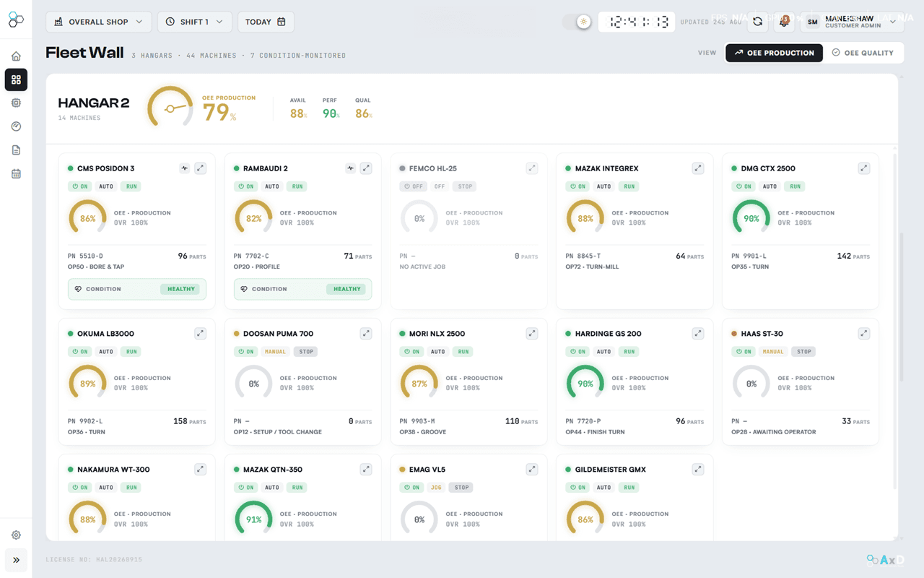Expand the DOOSAN PUMA 700 card
This screenshot has width=924, height=578.
coord(367,334)
